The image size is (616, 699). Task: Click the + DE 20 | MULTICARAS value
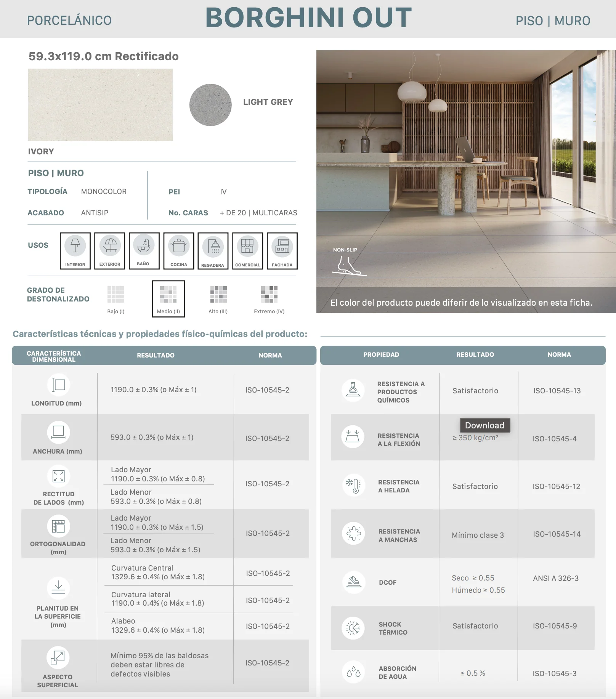(x=258, y=213)
